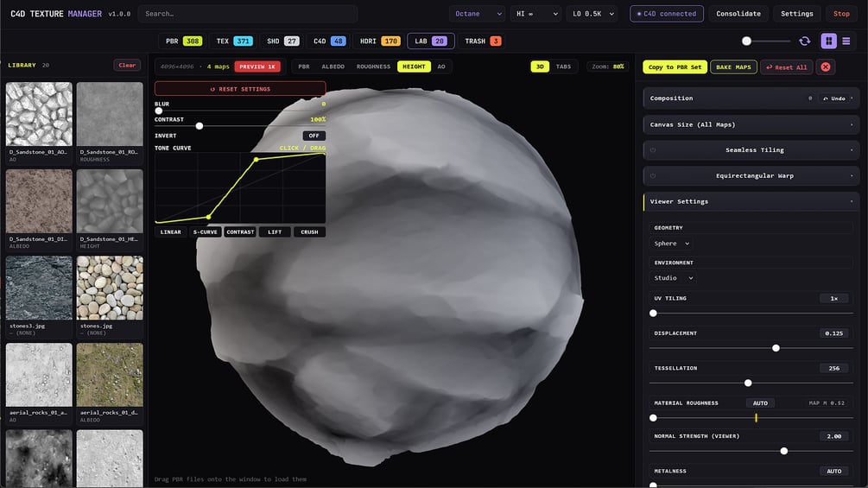Click the Contrast slider handle
Viewport: 868px width, 488px height.
click(200, 126)
